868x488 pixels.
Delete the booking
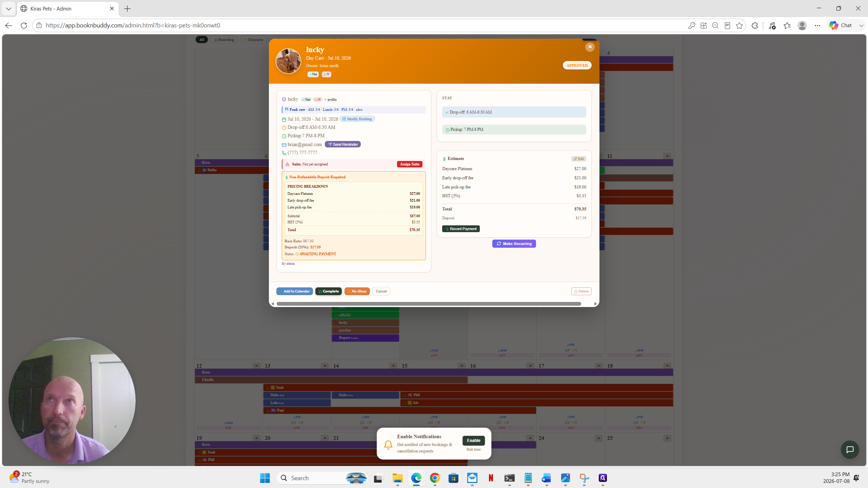(x=581, y=291)
